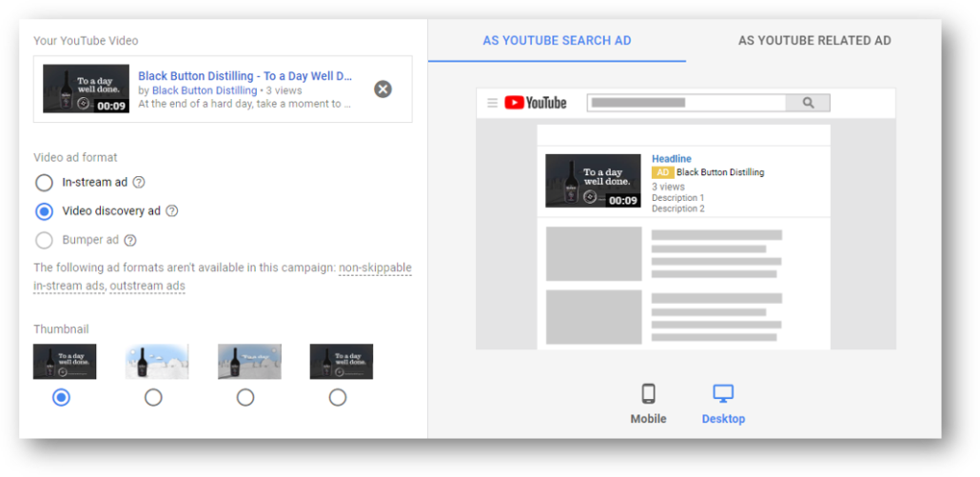
Task: Open the hamburger menu in YouTube preview
Action: coord(493,103)
